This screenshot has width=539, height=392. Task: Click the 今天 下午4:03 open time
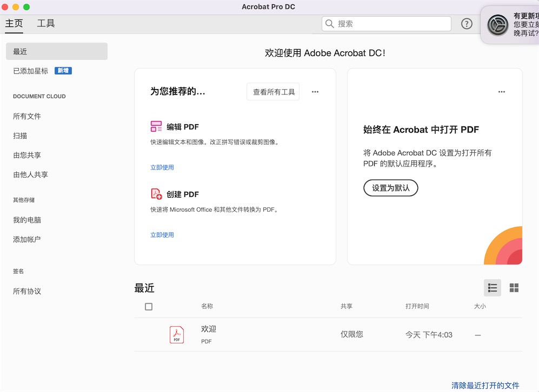(x=429, y=335)
